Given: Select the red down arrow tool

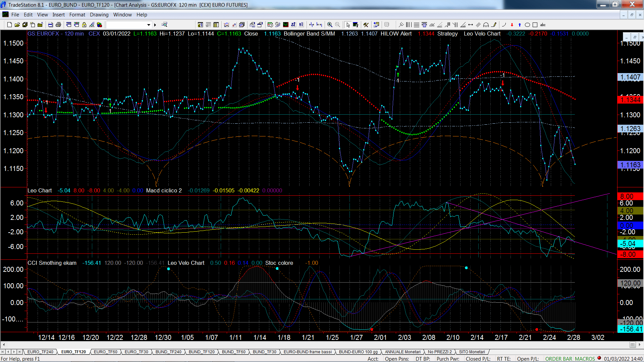Looking at the screenshot, I should 512,25.
